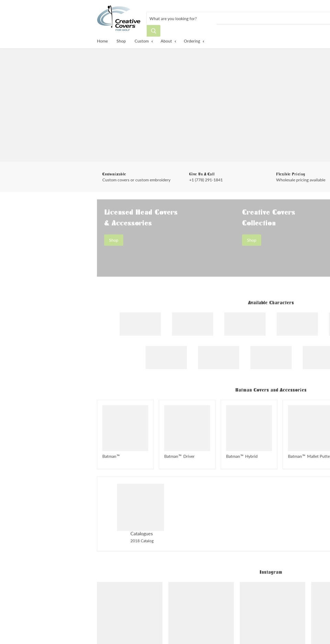Click the 'Creative Covers Collection' heading
Viewport: 330px width, 644px height.
click(x=268, y=217)
